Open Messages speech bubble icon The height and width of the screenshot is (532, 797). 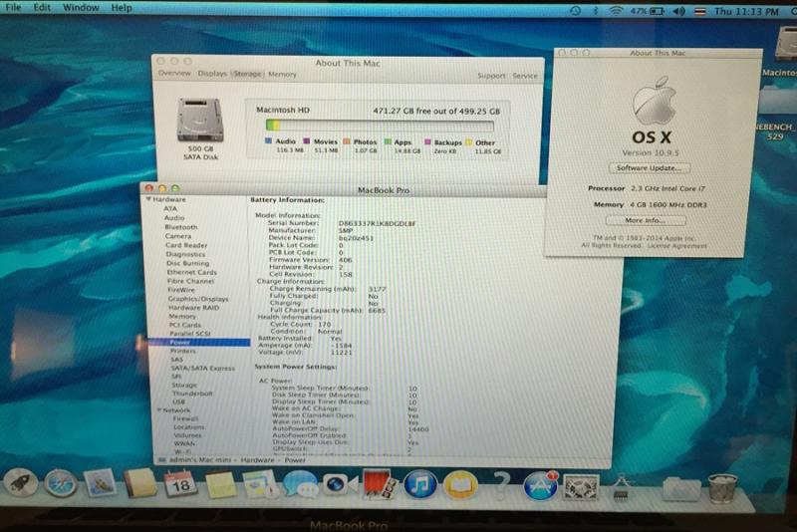300,483
